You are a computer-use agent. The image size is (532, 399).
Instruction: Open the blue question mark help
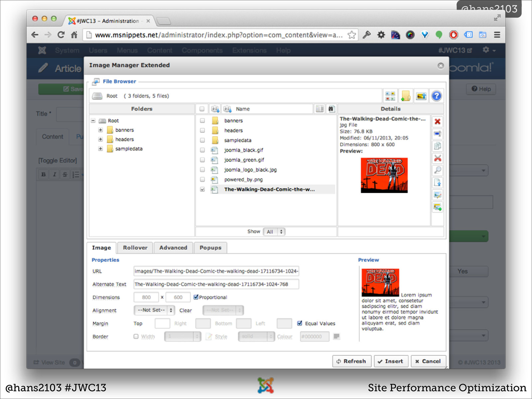click(x=437, y=96)
